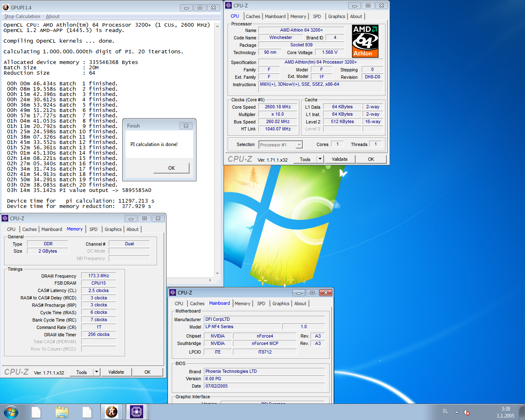Click the Show Desktop button
This screenshot has width=525, height=420.
(x=522, y=412)
